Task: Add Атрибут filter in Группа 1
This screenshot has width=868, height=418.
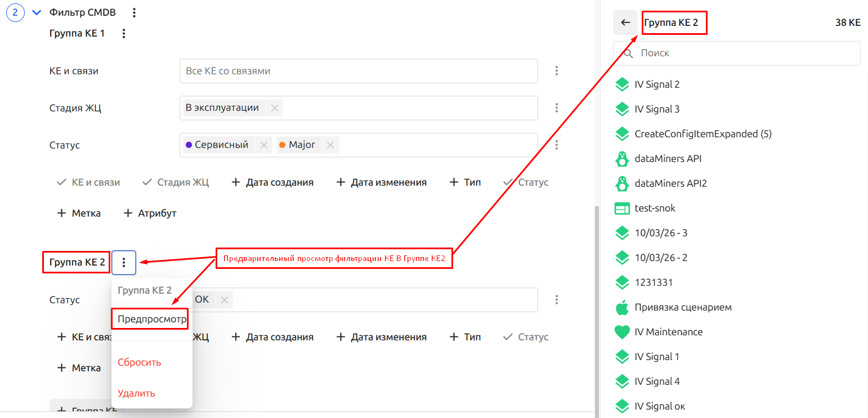Action: tap(150, 213)
